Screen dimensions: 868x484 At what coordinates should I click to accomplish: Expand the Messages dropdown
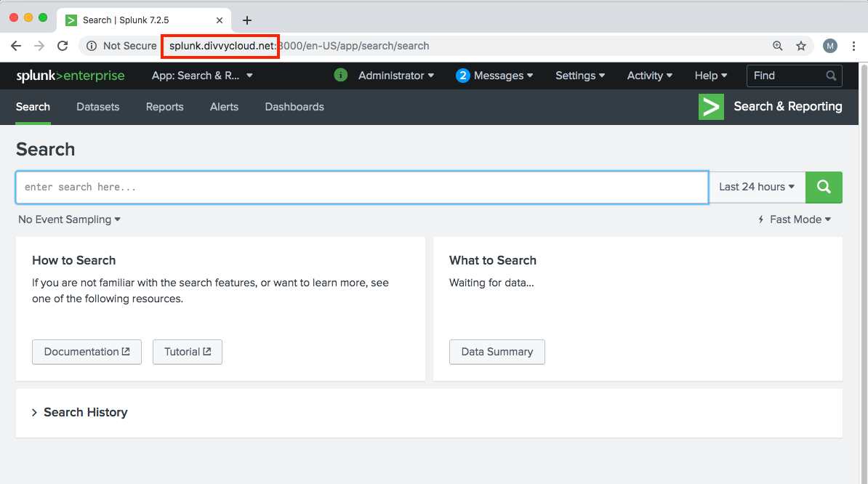point(503,76)
